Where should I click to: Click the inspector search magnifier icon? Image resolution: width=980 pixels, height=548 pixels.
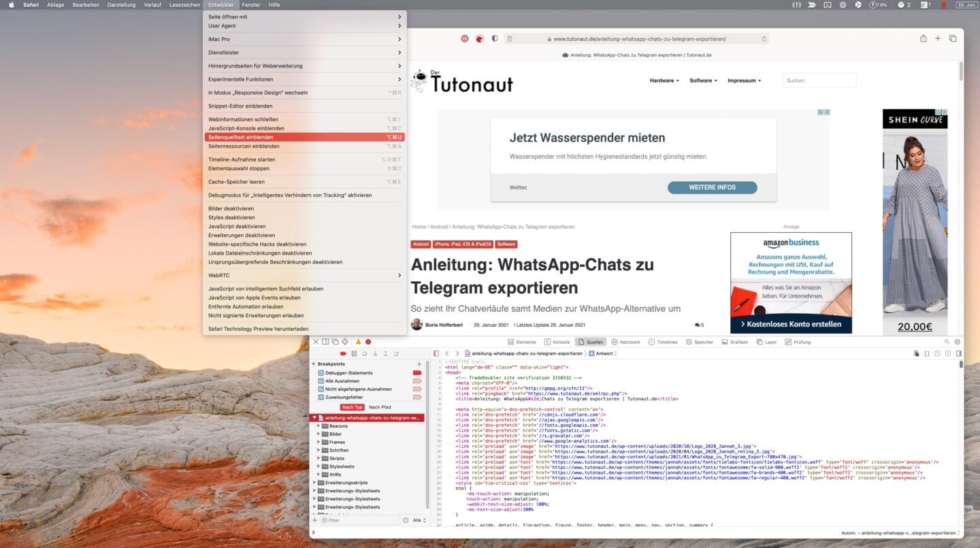(947, 342)
